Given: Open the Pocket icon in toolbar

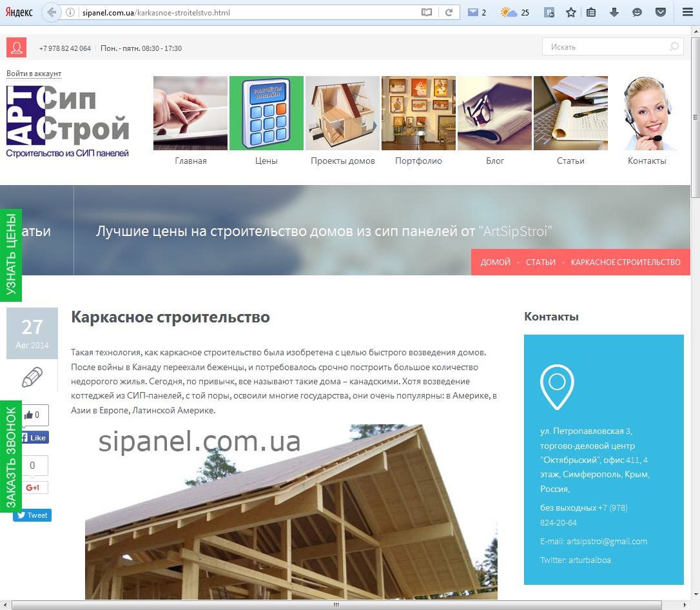Looking at the screenshot, I should (661, 12).
